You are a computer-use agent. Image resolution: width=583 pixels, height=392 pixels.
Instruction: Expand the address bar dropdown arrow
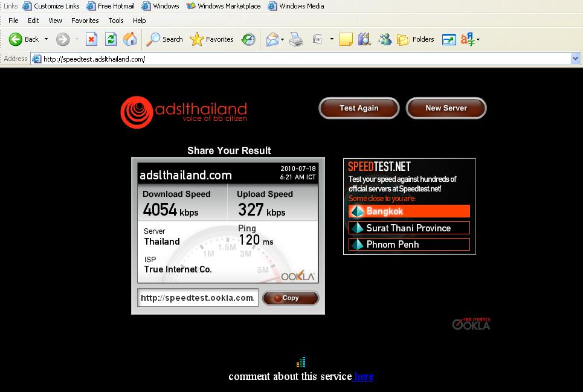[x=575, y=59]
